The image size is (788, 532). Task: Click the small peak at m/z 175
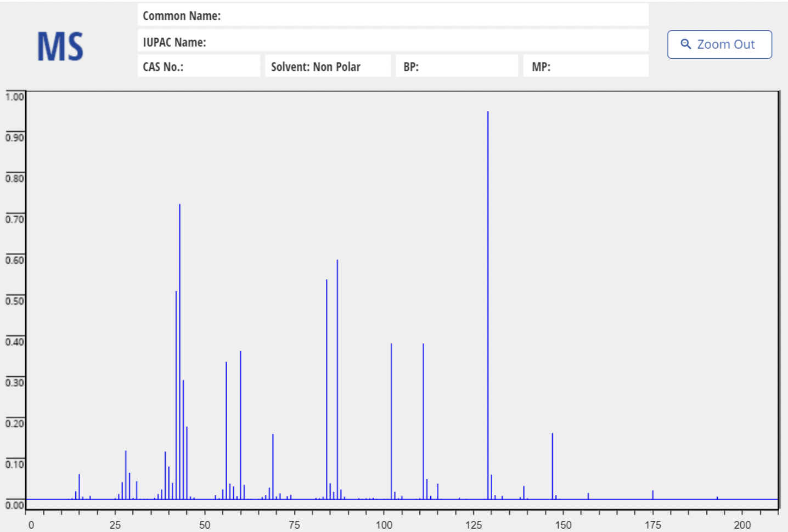pos(653,495)
